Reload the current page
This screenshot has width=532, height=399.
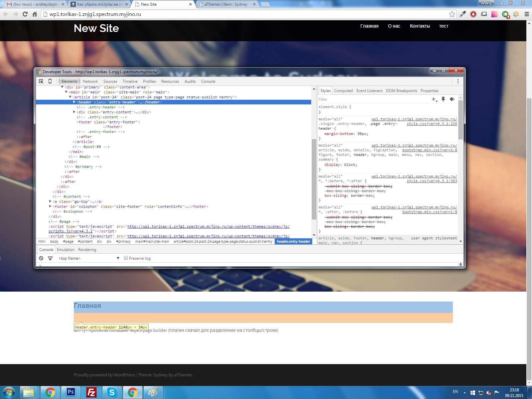pyautogui.click(x=25, y=14)
